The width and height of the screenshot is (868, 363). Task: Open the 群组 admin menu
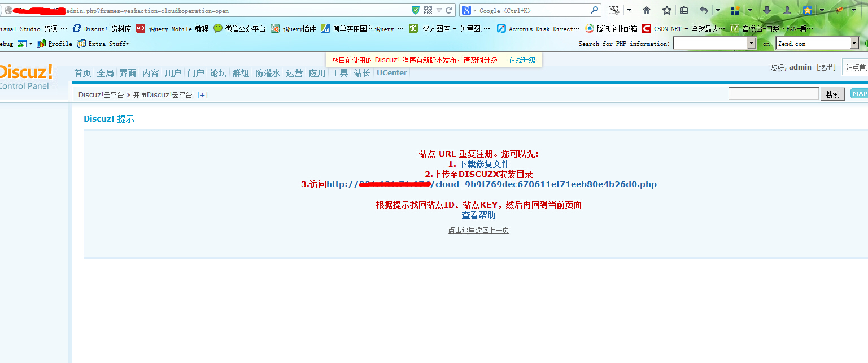pos(241,73)
